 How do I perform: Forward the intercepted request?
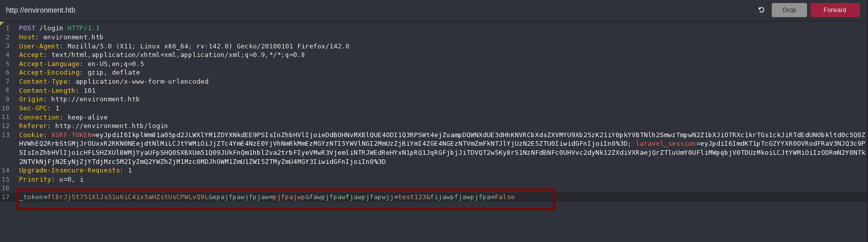click(x=835, y=10)
